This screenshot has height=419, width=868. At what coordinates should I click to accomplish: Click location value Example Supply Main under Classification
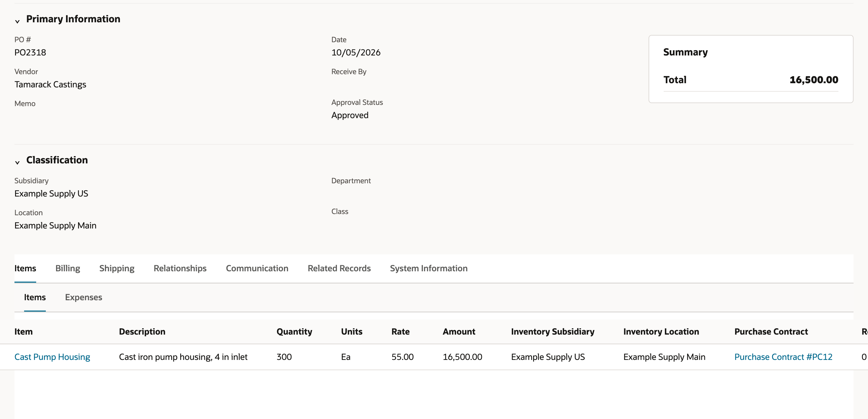pos(55,225)
